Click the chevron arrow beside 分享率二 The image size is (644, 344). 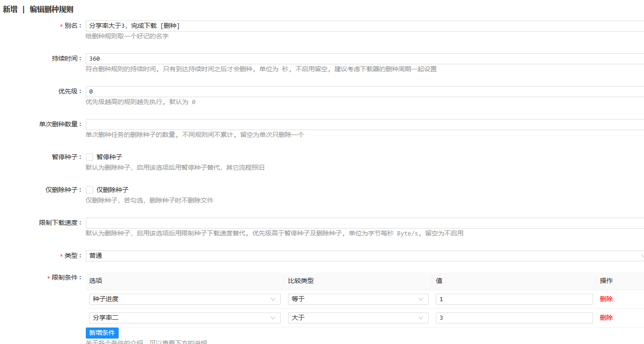[273, 318]
